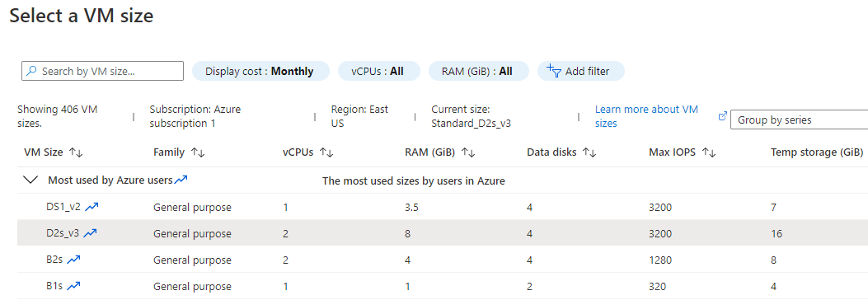The height and width of the screenshot is (300, 868).
Task: Click trending icon after Most used by Azure users
Action: click(x=181, y=180)
